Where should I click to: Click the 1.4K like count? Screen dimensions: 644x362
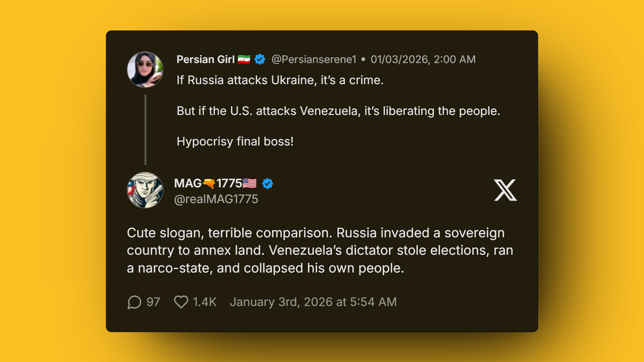click(204, 302)
